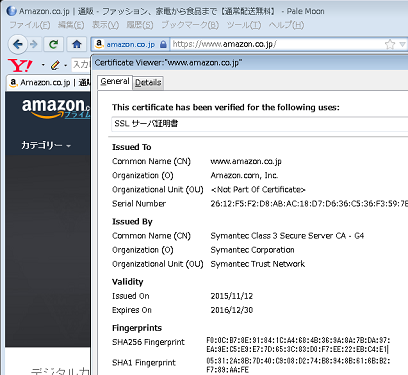Click the SHA1 fingerprint value
The height and width of the screenshot is (375, 408).
pos(298,365)
